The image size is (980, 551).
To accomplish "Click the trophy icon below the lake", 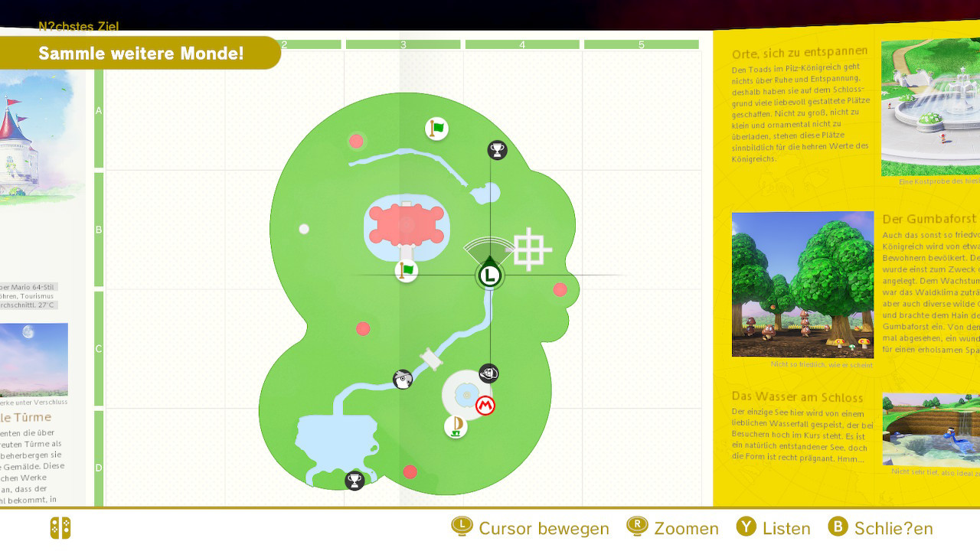I will click(354, 481).
